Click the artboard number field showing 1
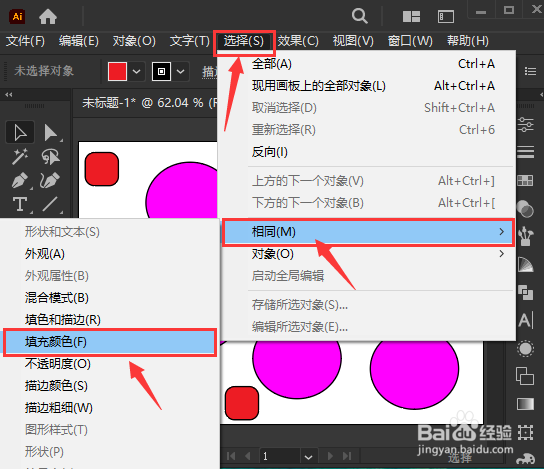This screenshot has height=469, width=544. pos(280,456)
